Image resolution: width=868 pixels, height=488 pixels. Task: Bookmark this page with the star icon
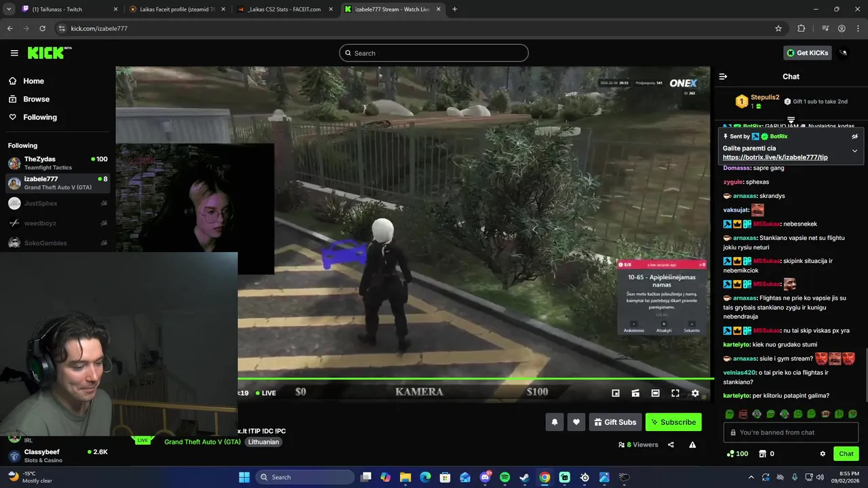tap(778, 28)
